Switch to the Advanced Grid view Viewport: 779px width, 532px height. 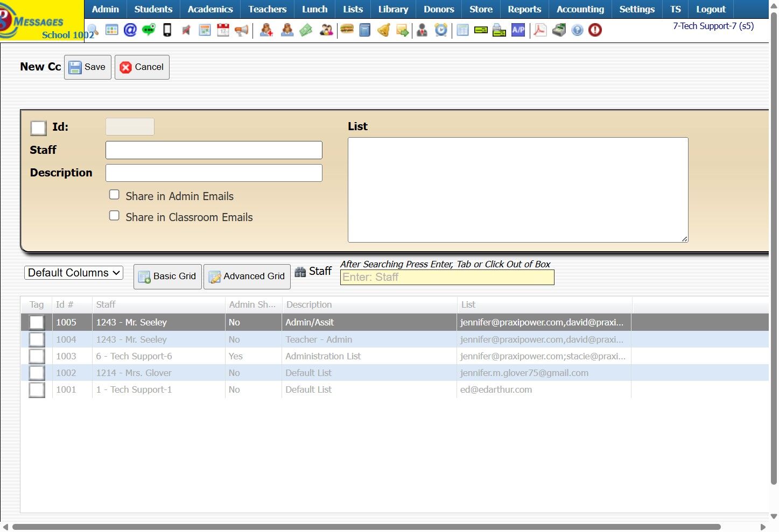coord(247,276)
